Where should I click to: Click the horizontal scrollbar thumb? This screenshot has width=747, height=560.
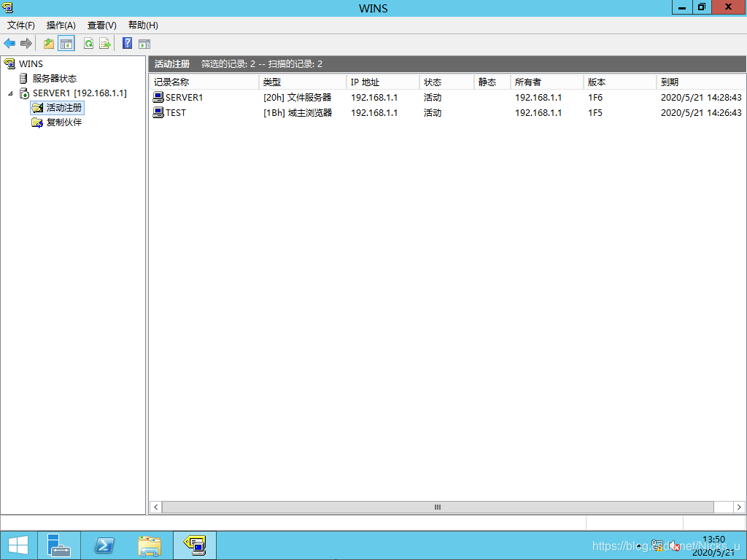(x=438, y=507)
